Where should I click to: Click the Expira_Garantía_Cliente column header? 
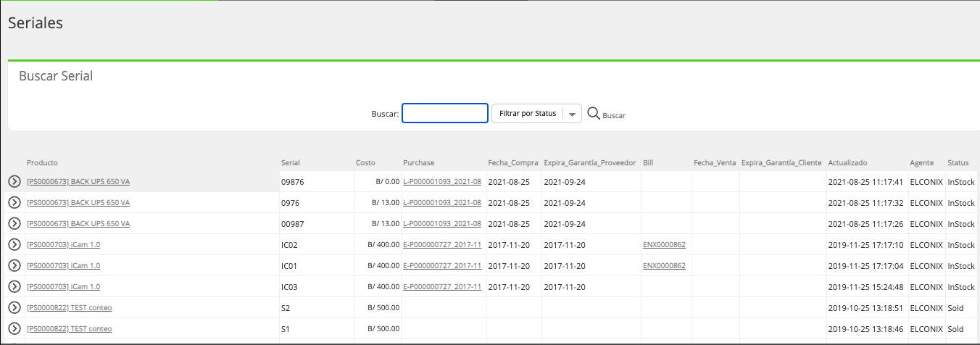pyautogui.click(x=781, y=163)
